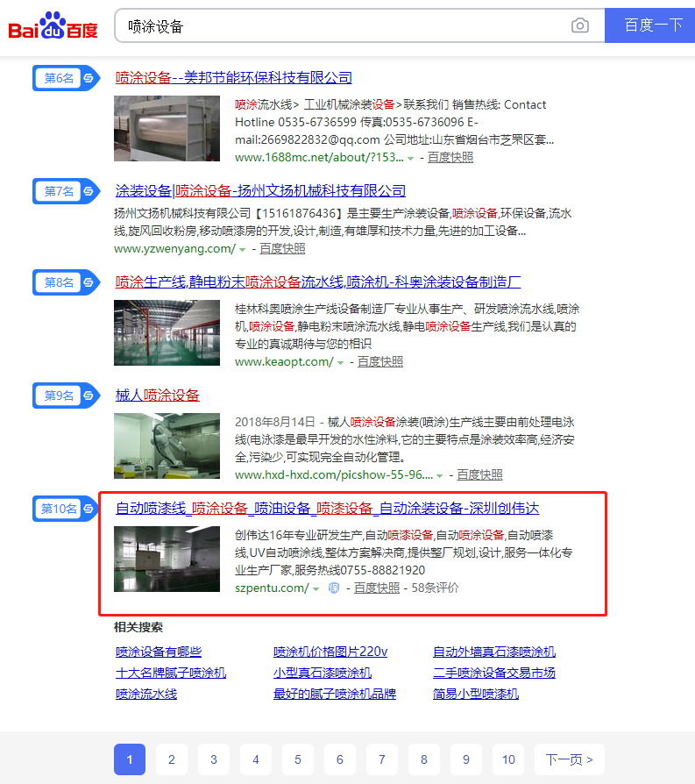Click the www.hxd-hxd.com/picshow URL text
This screenshot has height=784, width=695.
click(x=334, y=474)
